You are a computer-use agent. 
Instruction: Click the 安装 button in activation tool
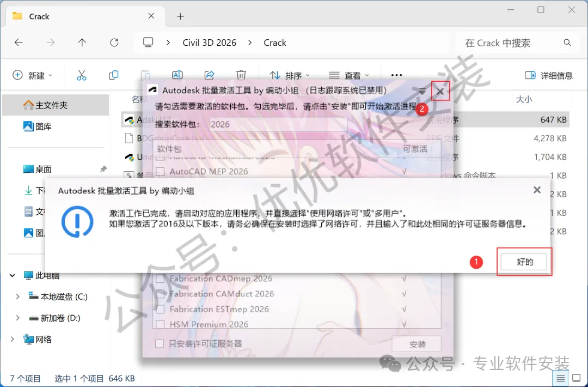click(416, 344)
